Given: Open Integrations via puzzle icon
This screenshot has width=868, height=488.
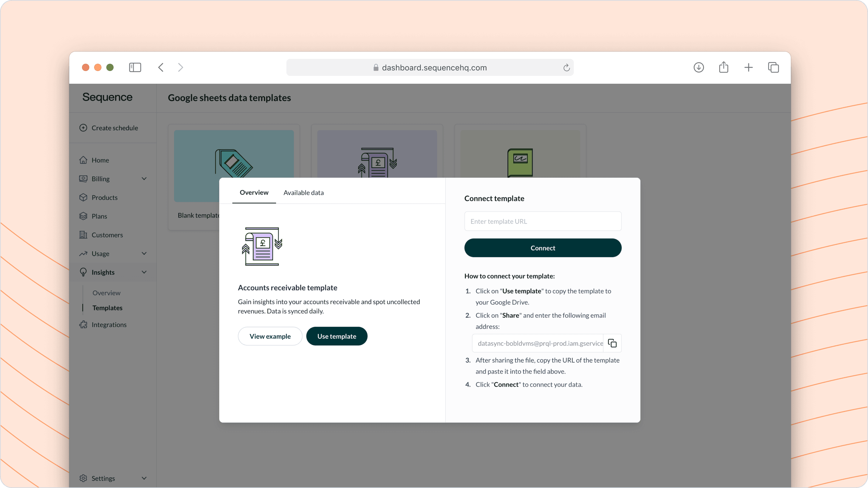Looking at the screenshot, I should tap(83, 325).
